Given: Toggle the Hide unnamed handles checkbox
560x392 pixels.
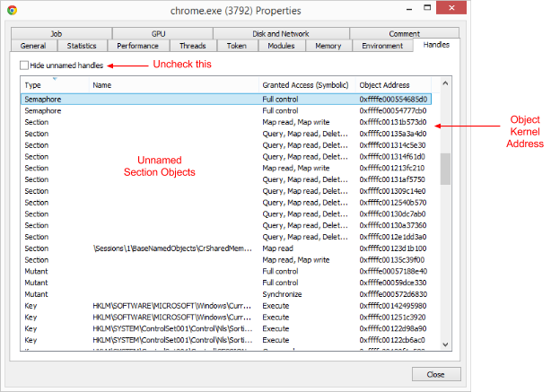Looking at the screenshot, I should [24, 65].
